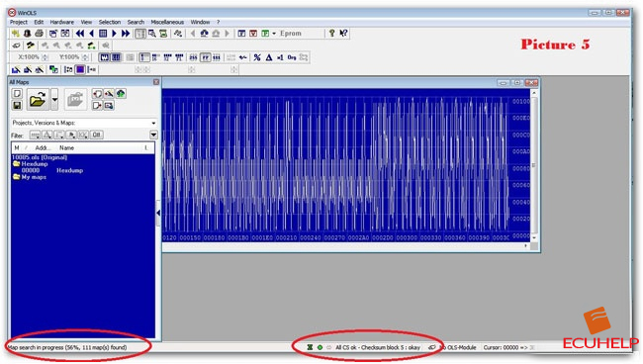Viewport: 643px width, 364px height.
Task: Click the question mark help icon
Action: [x=331, y=34]
